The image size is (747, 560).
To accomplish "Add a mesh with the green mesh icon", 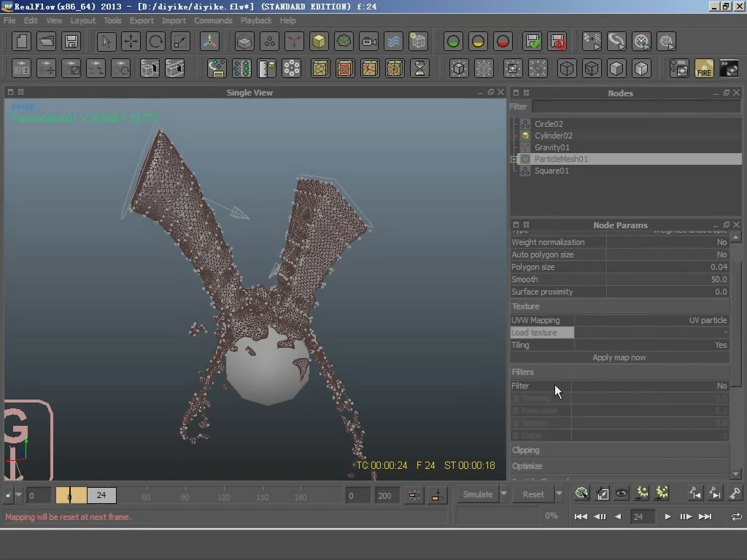I will coord(344,42).
